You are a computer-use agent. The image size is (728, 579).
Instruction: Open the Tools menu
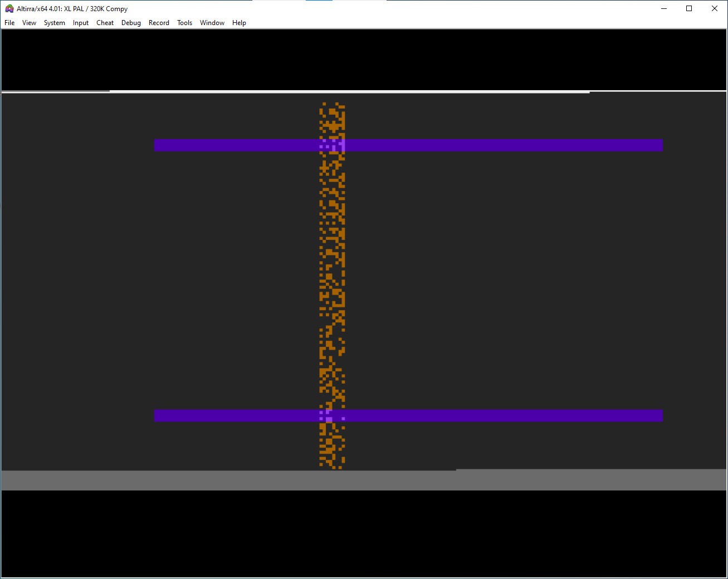click(x=184, y=23)
